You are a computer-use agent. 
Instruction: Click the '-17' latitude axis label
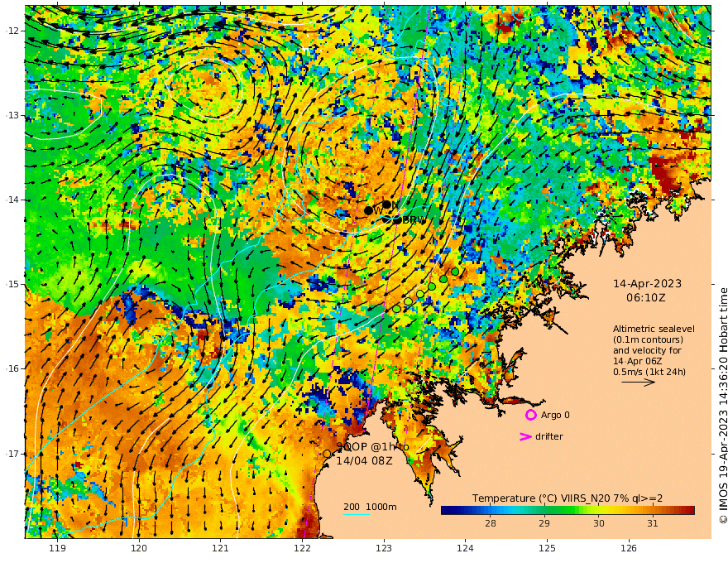click(x=13, y=454)
